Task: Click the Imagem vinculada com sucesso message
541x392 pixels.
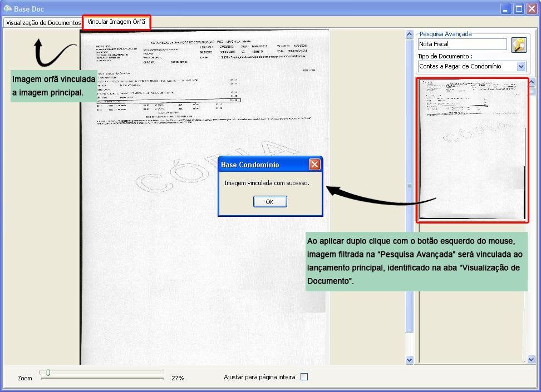Action: click(x=267, y=183)
